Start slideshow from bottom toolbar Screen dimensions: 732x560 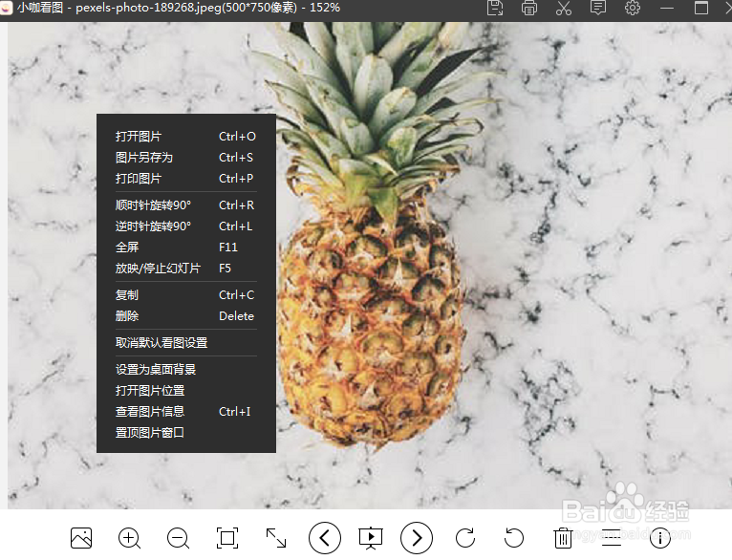click(x=371, y=538)
